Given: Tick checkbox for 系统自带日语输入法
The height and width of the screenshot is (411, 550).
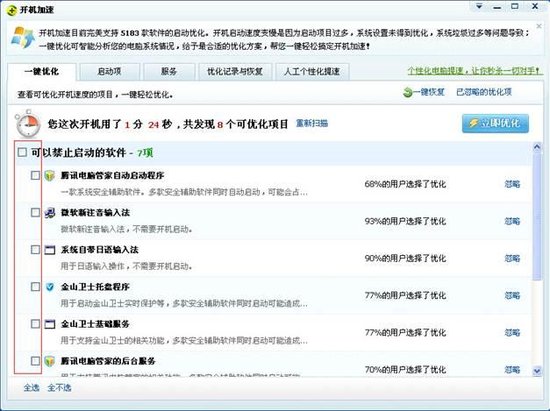Looking at the screenshot, I should click(x=35, y=250).
